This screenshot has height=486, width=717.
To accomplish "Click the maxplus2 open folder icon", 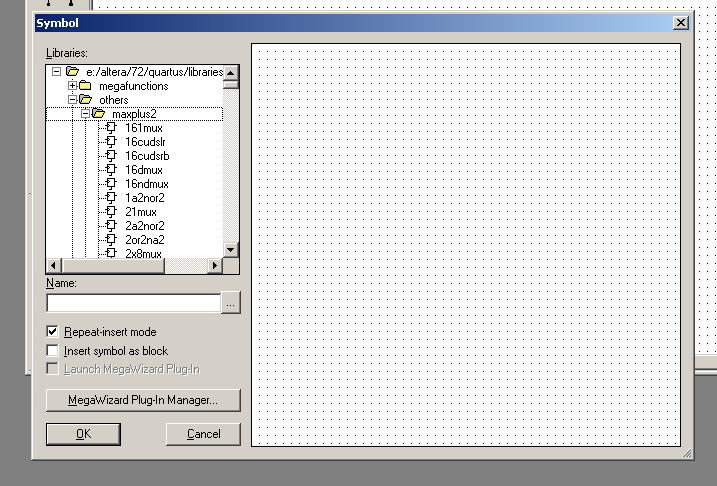I will pos(98,113).
